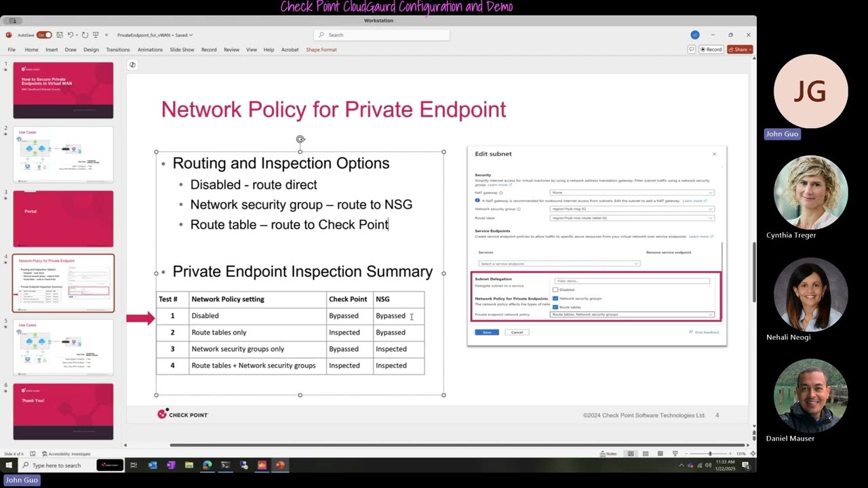
Task: Switch to the Design ribbon tab
Action: tap(91, 49)
